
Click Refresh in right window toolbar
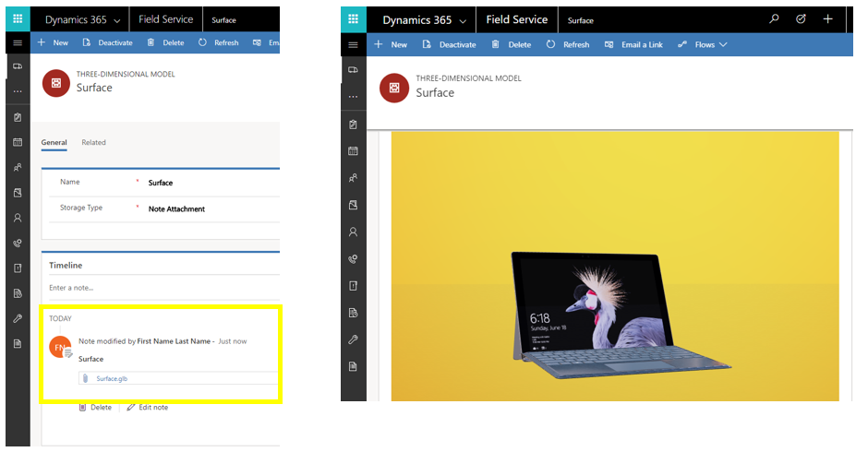pyautogui.click(x=568, y=45)
